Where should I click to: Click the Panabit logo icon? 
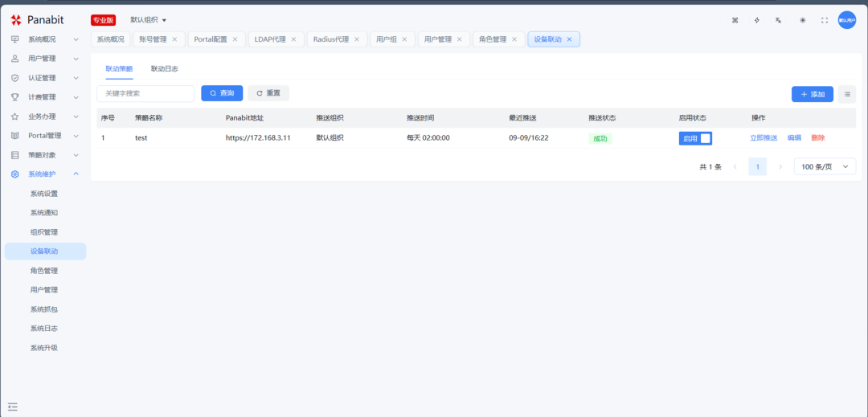point(15,20)
